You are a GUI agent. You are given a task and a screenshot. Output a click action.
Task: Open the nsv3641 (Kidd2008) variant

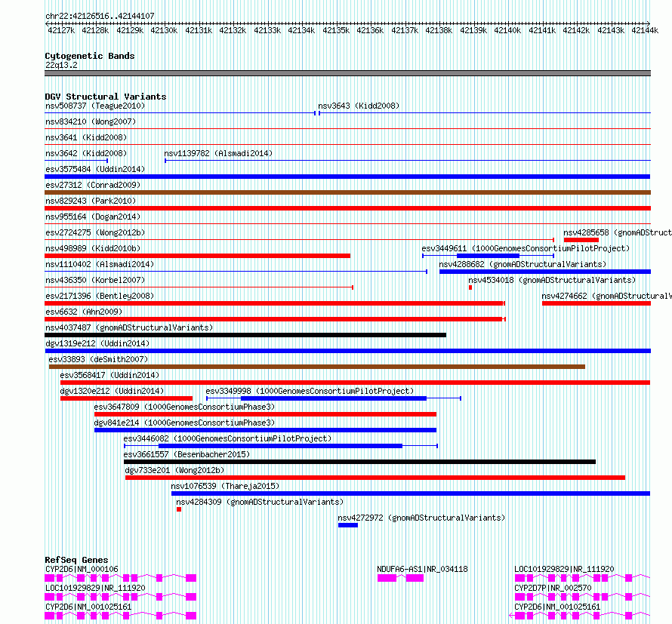(86, 137)
